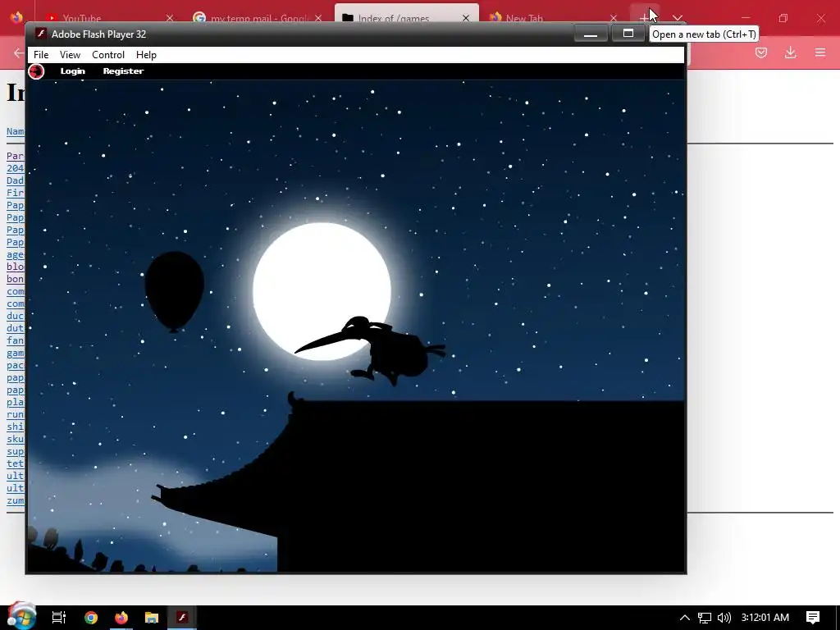
Task: Open File Explorer from the taskbar
Action: click(x=152, y=618)
